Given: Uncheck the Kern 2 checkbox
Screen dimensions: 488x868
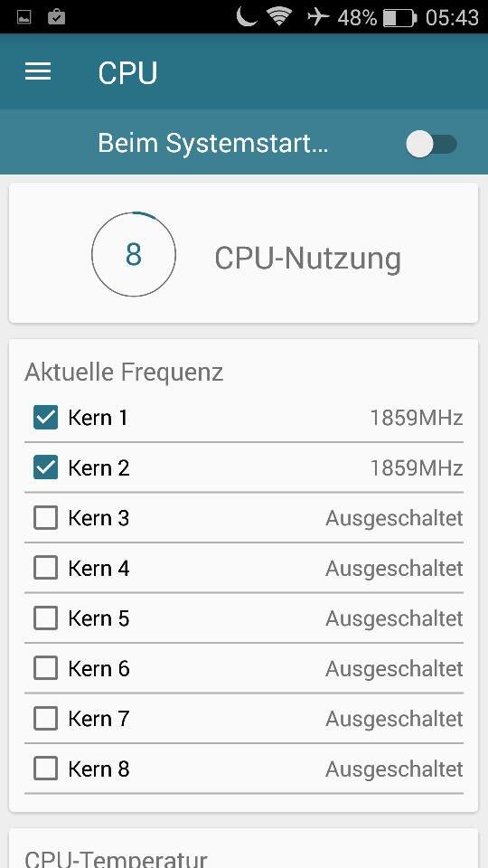Looking at the screenshot, I should [45, 467].
